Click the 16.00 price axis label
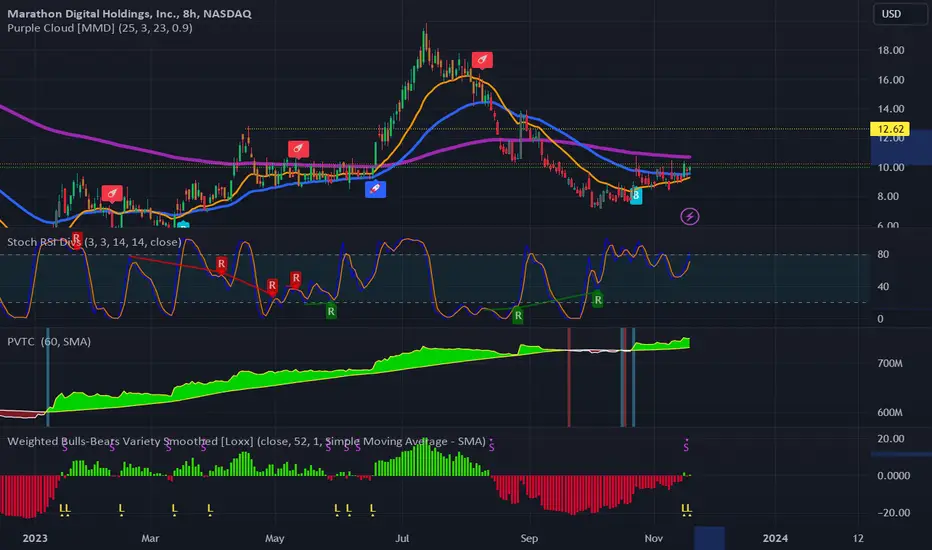The image size is (932, 550). (x=890, y=80)
